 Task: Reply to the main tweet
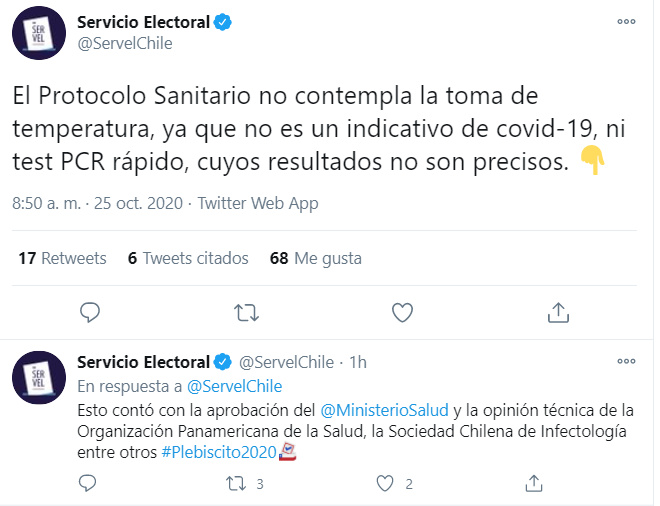point(90,313)
